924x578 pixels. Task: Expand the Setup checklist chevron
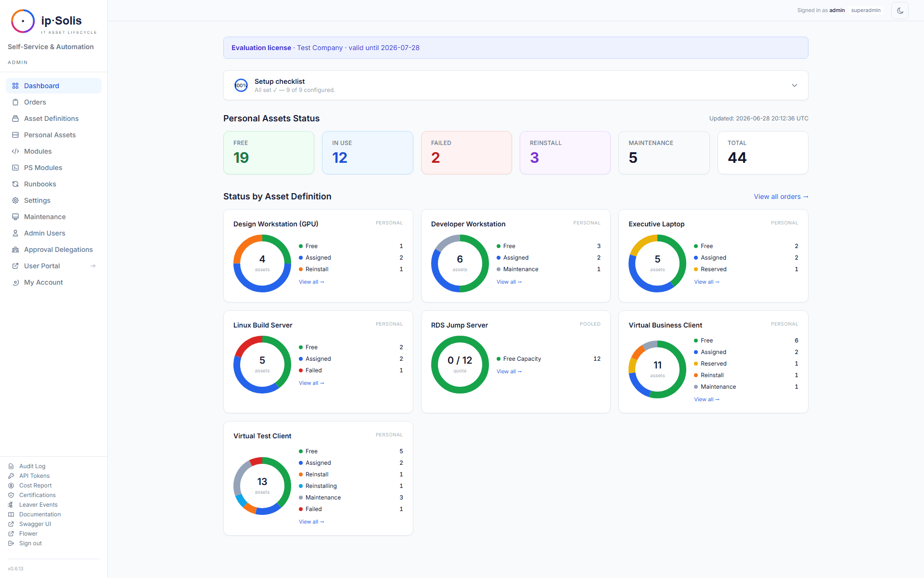click(x=795, y=85)
